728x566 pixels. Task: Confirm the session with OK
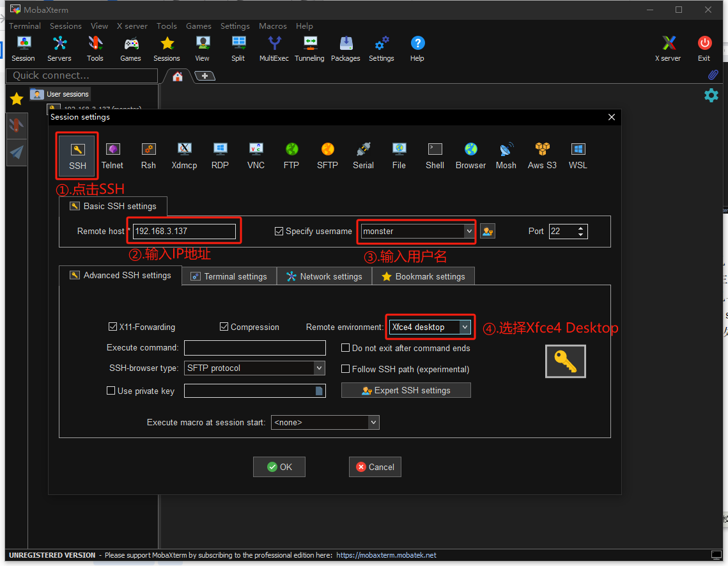[279, 467]
